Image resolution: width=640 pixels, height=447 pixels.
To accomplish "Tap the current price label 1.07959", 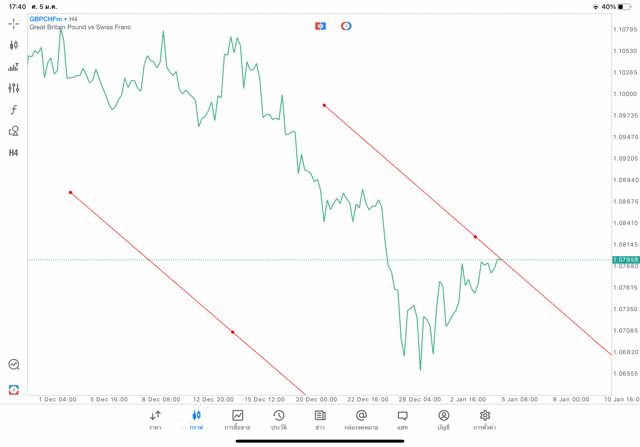I will tap(625, 260).
